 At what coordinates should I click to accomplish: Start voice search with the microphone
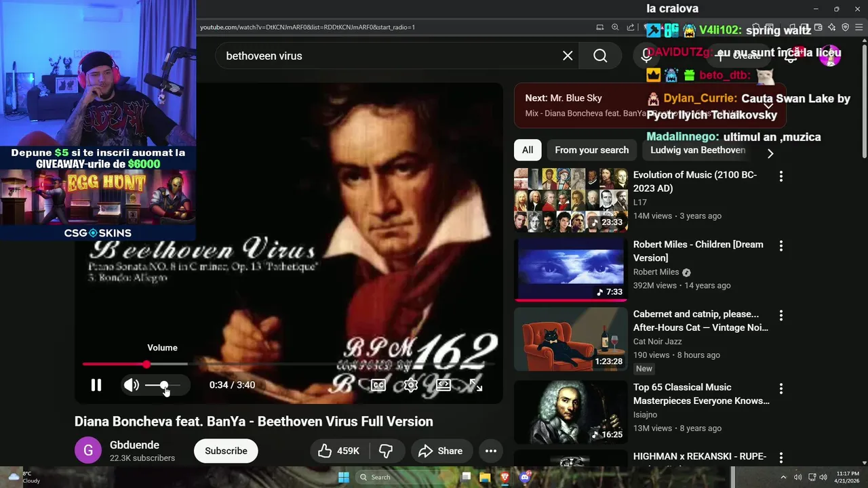[646, 56]
